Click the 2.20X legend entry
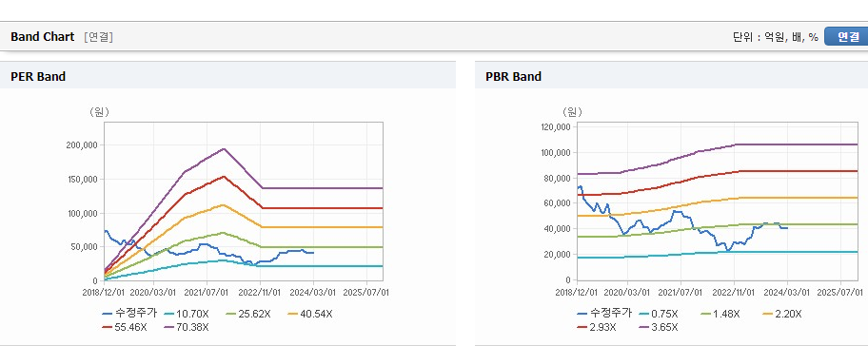Viewport: 868px width, 346px height. pos(781,314)
